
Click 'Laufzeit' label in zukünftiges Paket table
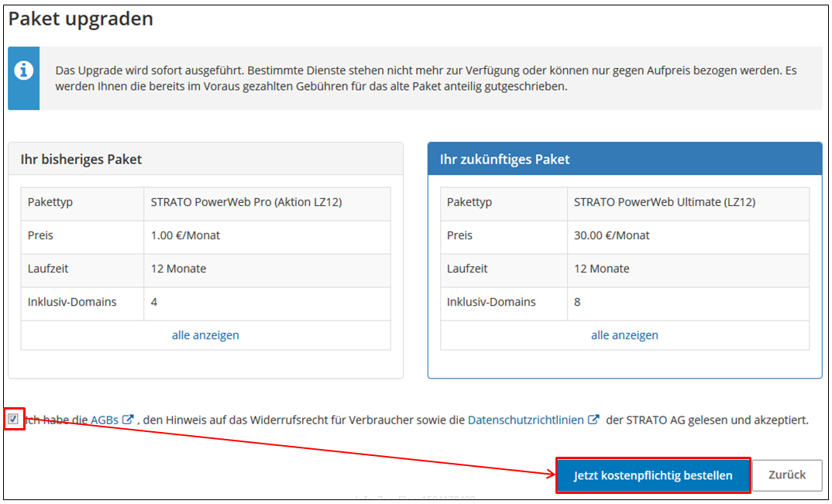click(x=467, y=269)
